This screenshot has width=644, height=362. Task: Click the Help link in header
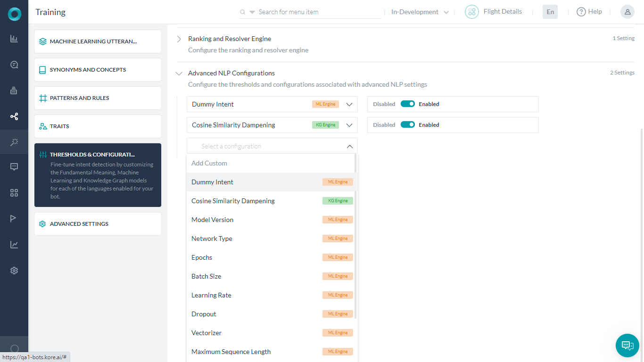(589, 12)
